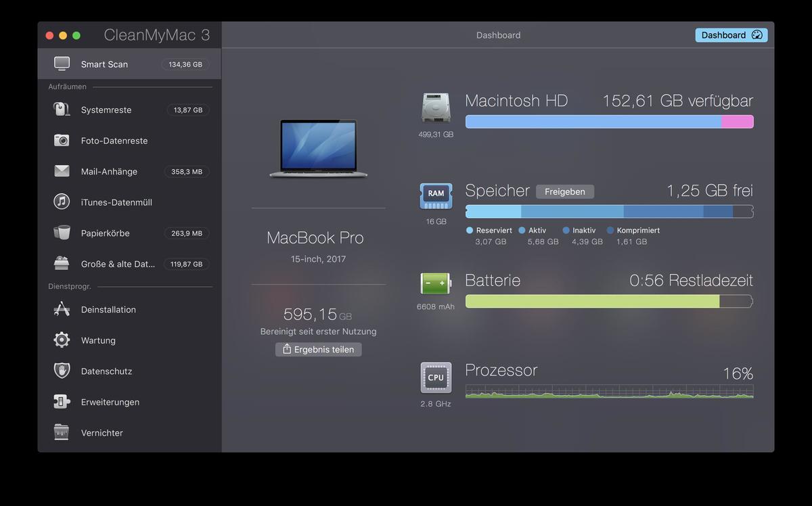Click the Reserviert memory legend dot
The image size is (812, 506).
(x=470, y=230)
